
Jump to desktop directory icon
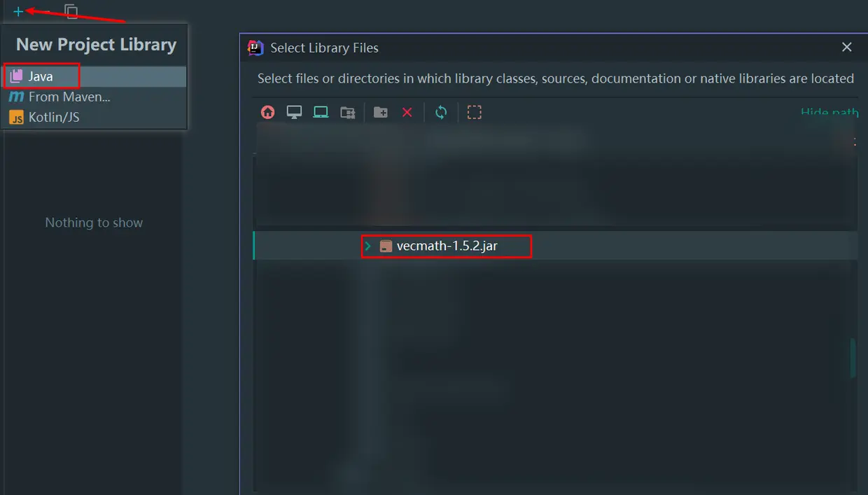coord(294,112)
